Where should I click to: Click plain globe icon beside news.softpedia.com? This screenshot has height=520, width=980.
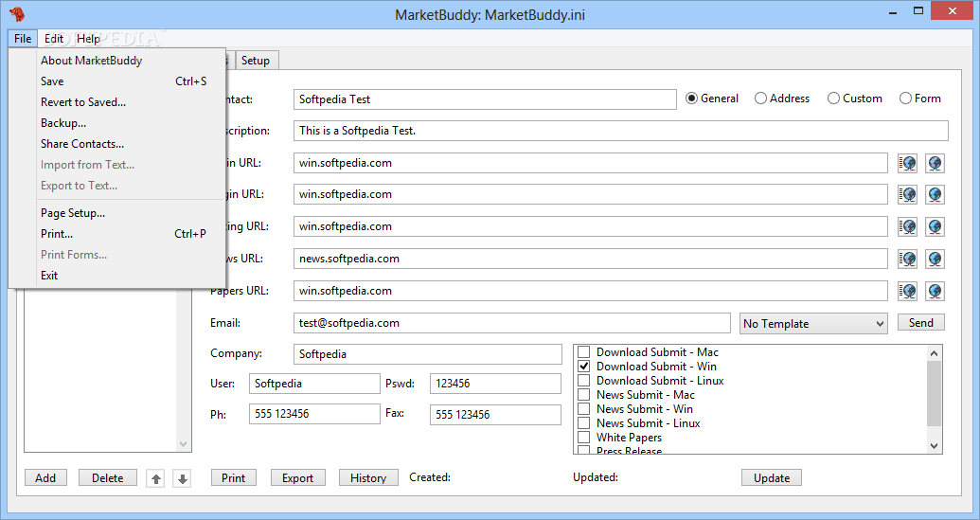(x=935, y=259)
